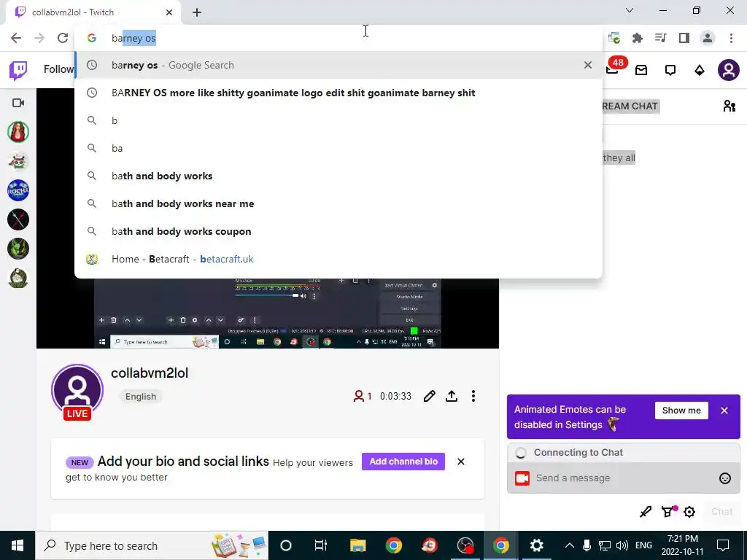Viewport: 747px width, 560px height.
Task: Open File Explorer from taskbar
Action: (x=357, y=545)
